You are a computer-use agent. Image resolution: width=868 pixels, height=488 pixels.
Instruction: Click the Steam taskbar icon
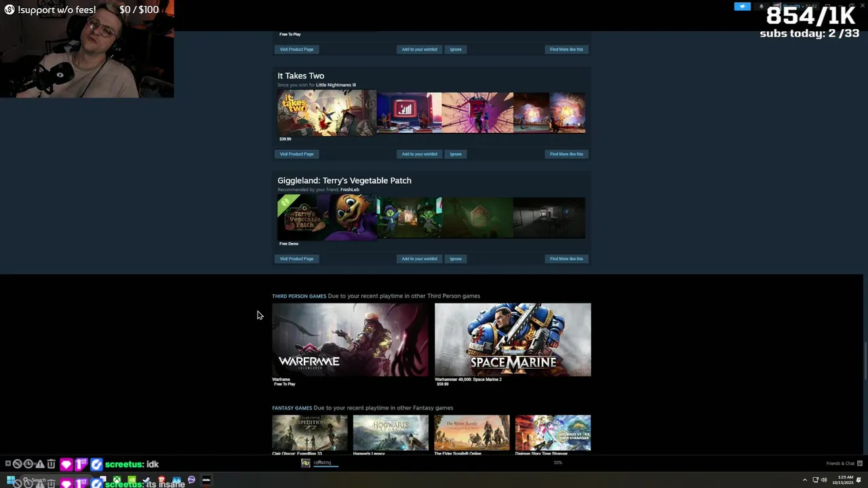(x=146, y=481)
